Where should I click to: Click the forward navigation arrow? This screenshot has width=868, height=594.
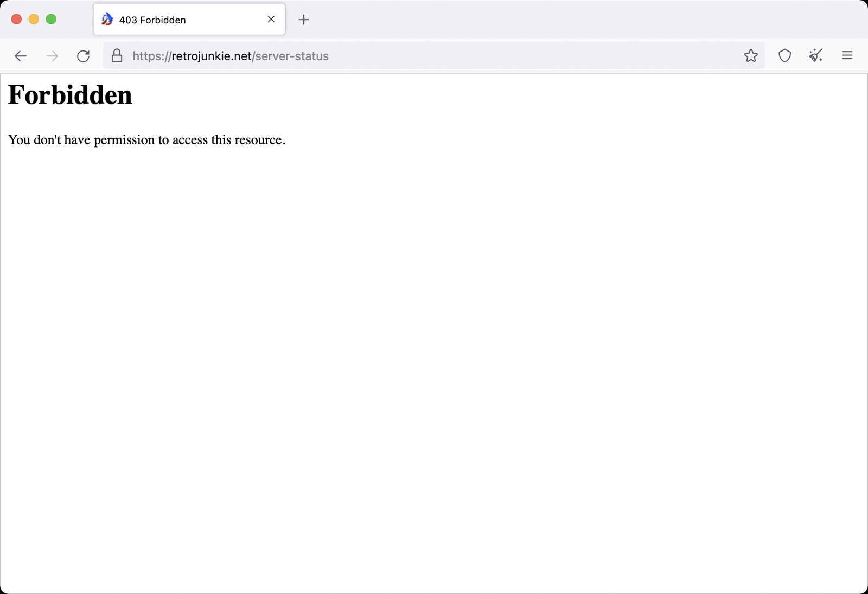coord(52,56)
